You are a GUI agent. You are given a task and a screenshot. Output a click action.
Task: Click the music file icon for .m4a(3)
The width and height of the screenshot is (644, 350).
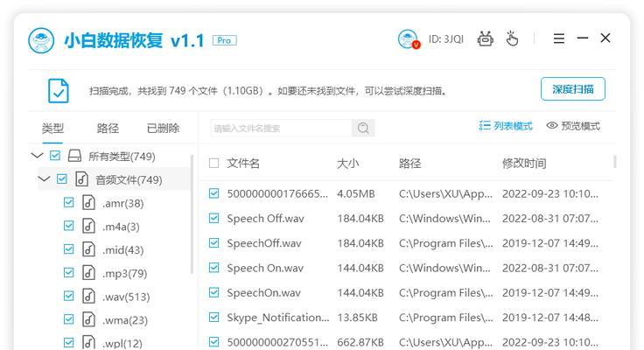[x=88, y=226]
